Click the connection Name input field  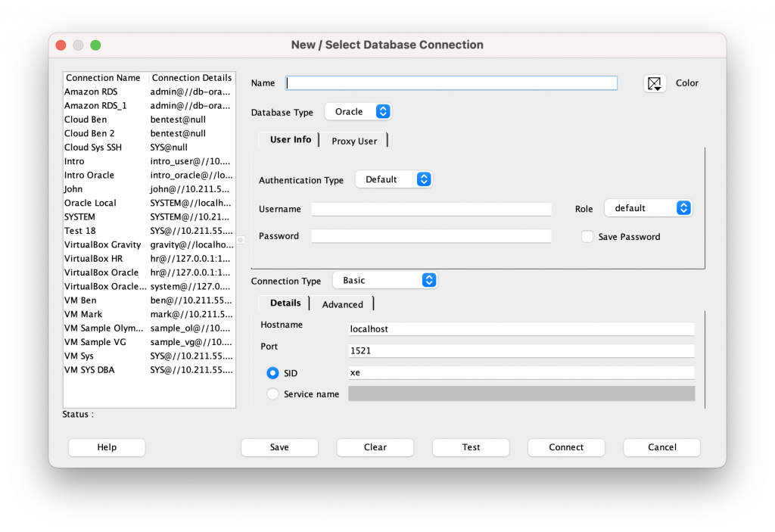coord(451,83)
